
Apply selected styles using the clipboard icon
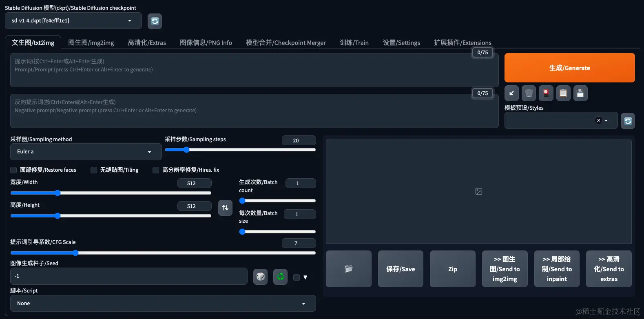tap(563, 93)
